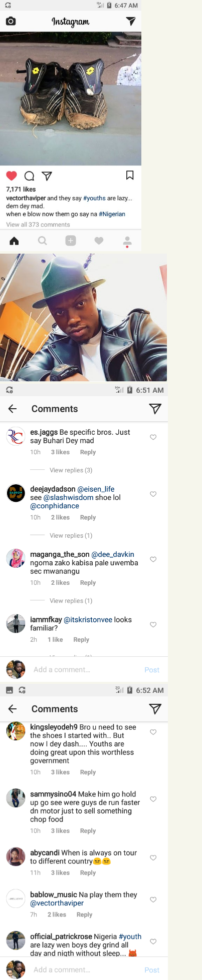202x980 pixels.
Task: Expand View replies (1) under maganga_the_son
Action: point(71,601)
